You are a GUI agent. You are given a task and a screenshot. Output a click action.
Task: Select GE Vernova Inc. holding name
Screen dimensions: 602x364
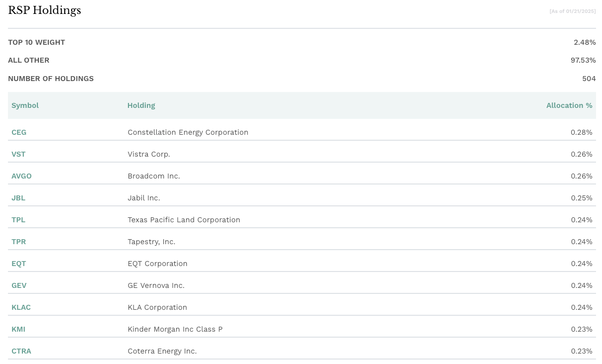[x=156, y=285]
